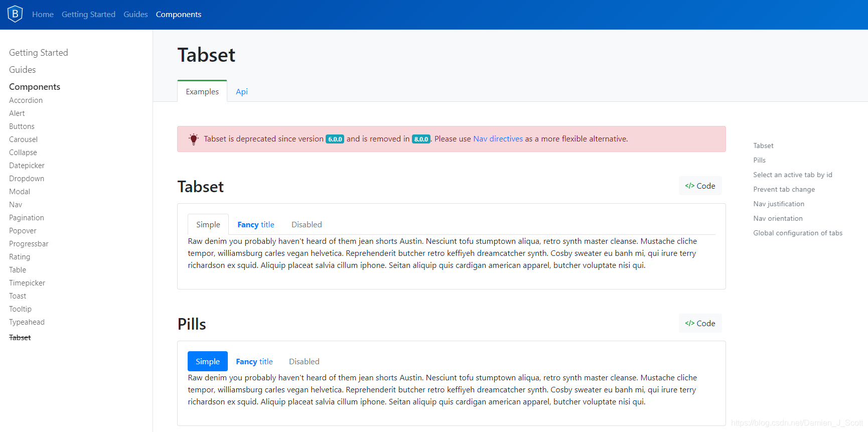Click the 6.0.0 version badge
This screenshot has height=432, width=868.
coord(335,139)
